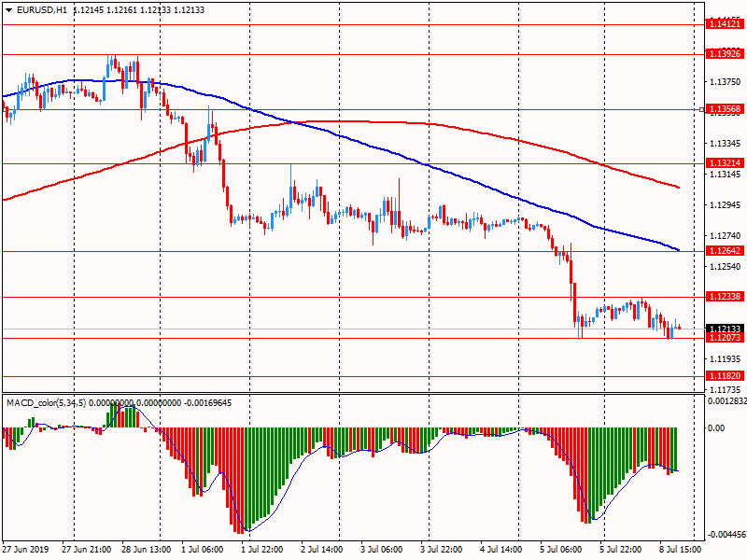Select the 1.12642 red price level label
Image resolution: width=747 pixels, height=560 pixels.
pyautogui.click(x=726, y=250)
